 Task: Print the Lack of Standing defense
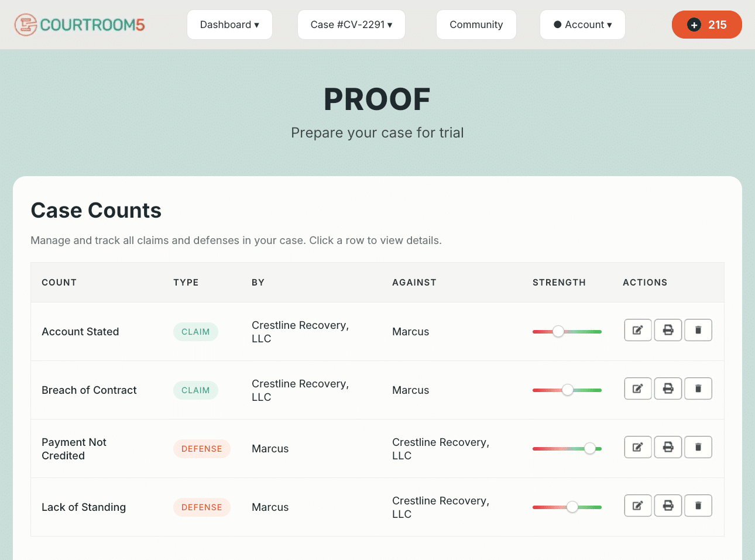[x=668, y=506]
